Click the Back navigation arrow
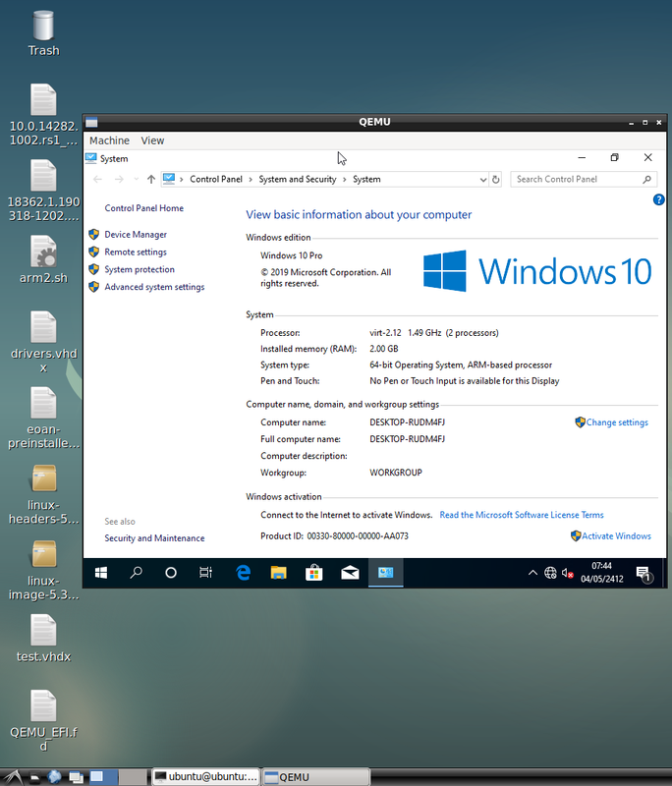This screenshot has width=672, height=786. (x=97, y=179)
